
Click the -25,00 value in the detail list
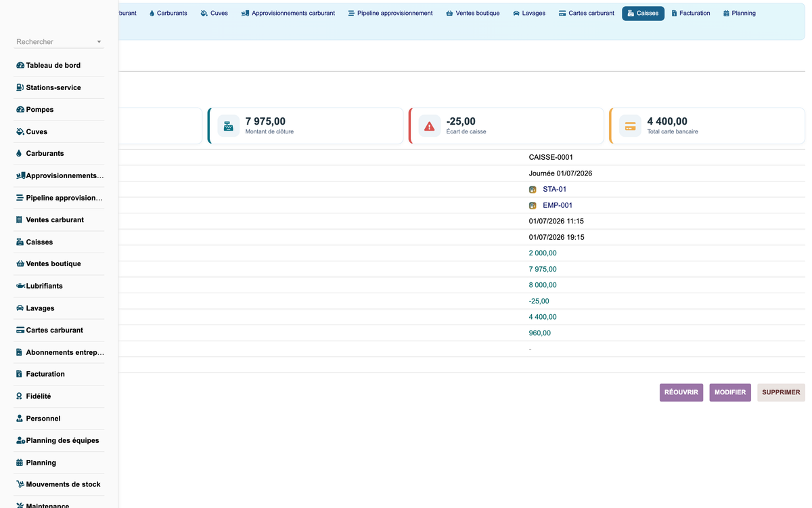(539, 301)
